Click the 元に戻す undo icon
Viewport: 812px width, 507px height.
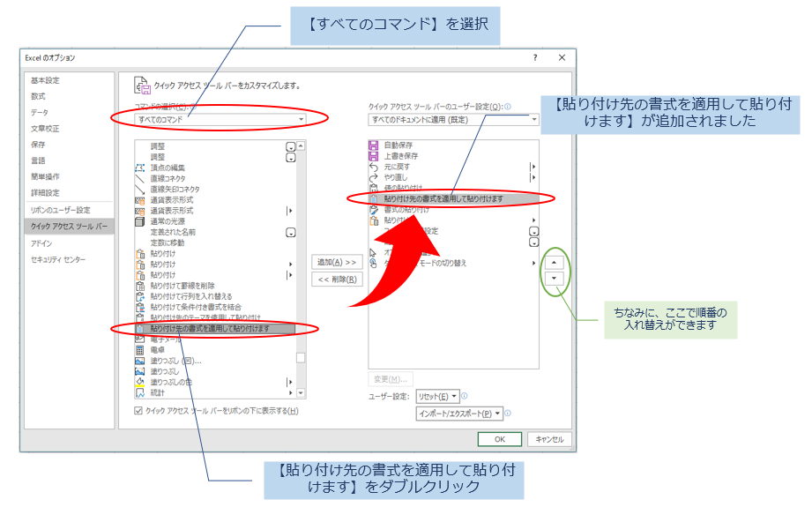374,166
